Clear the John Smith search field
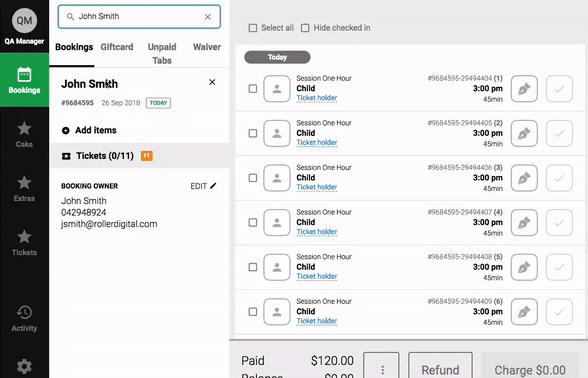This screenshot has width=588, height=378. click(x=207, y=17)
